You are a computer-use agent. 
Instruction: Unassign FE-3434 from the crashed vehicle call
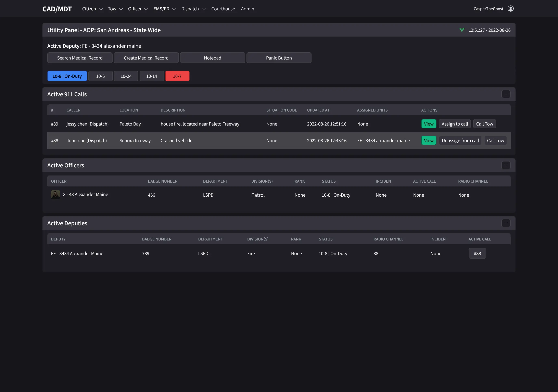460,140
